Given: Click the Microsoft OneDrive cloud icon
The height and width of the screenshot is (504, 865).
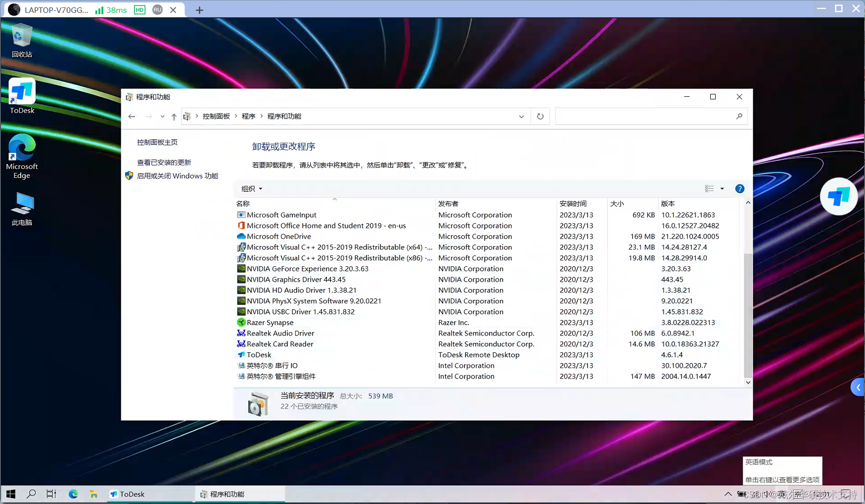Looking at the screenshot, I should pyautogui.click(x=241, y=237).
